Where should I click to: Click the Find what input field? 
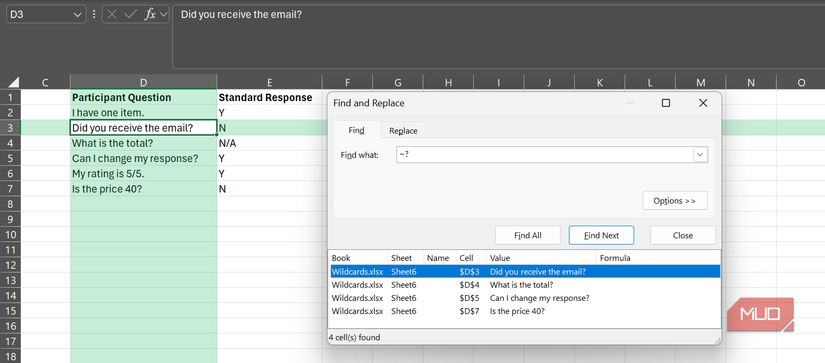545,155
